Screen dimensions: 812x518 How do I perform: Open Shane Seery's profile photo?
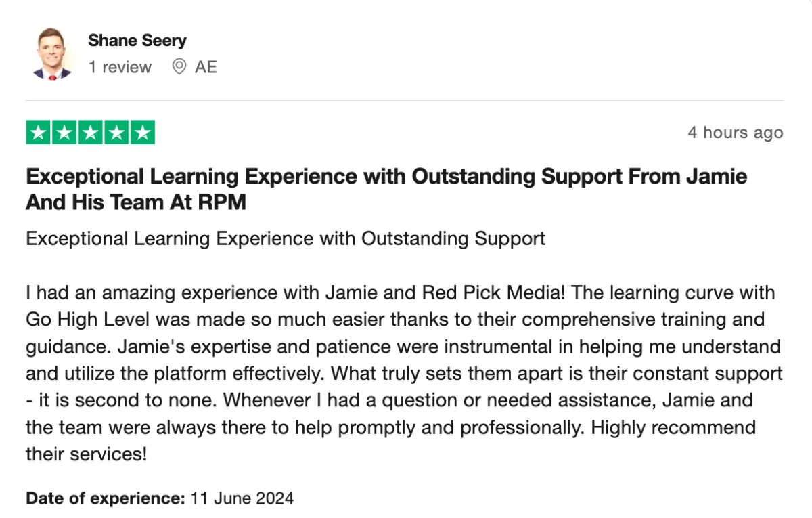[x=52, y=55]
